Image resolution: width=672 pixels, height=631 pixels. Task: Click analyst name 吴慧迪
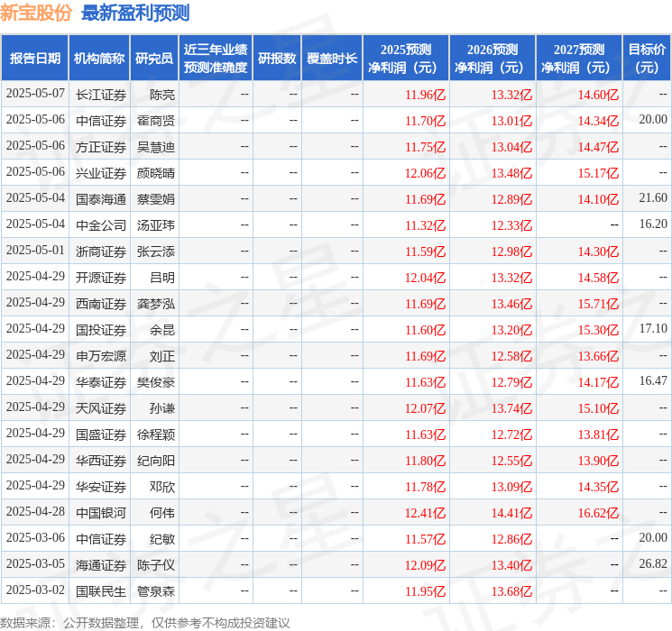pyautogui.click(x=155, y=147)
